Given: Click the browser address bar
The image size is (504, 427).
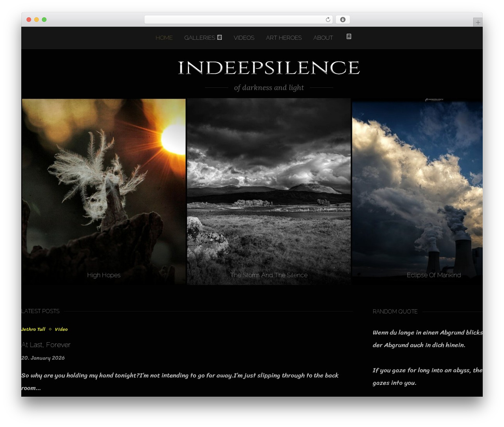Looking at the screenshot, I should coord(239,20).
